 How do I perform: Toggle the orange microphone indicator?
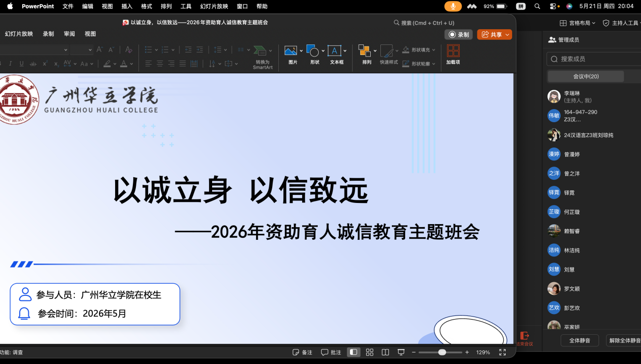pos(453,7)
